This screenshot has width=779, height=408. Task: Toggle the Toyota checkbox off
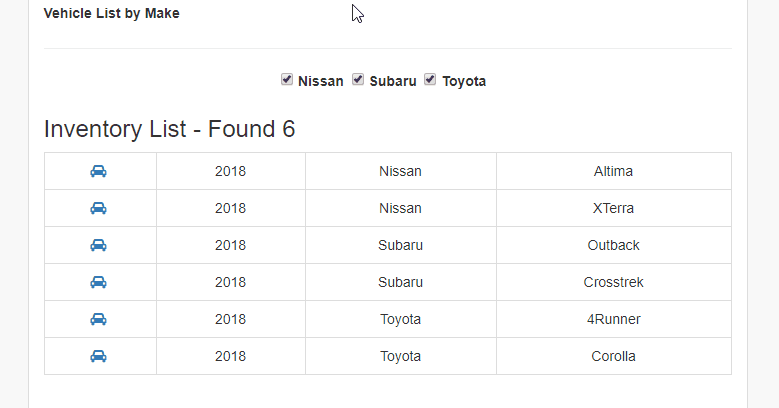(430, 80)
